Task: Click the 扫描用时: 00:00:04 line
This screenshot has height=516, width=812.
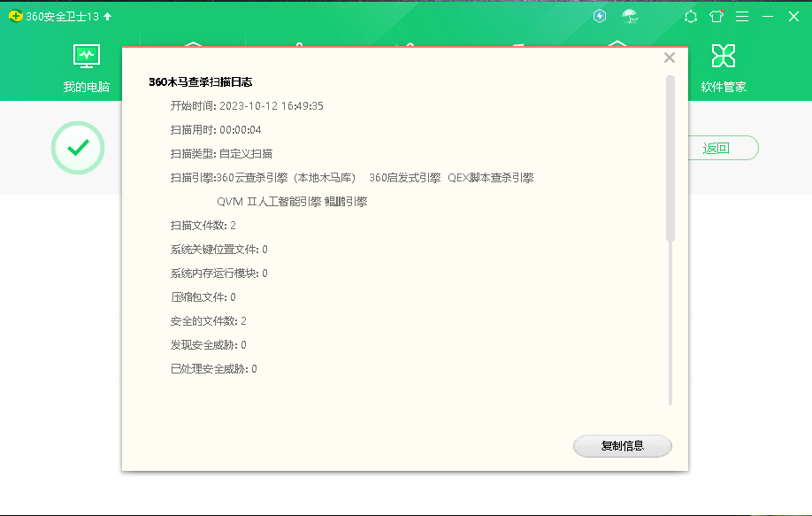Action: [x=216, y=130]
